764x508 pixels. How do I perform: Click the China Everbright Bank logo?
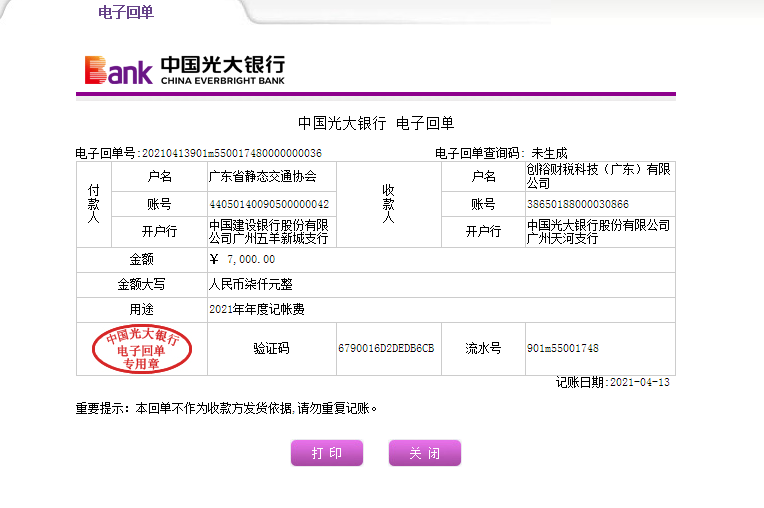(185, 70)
